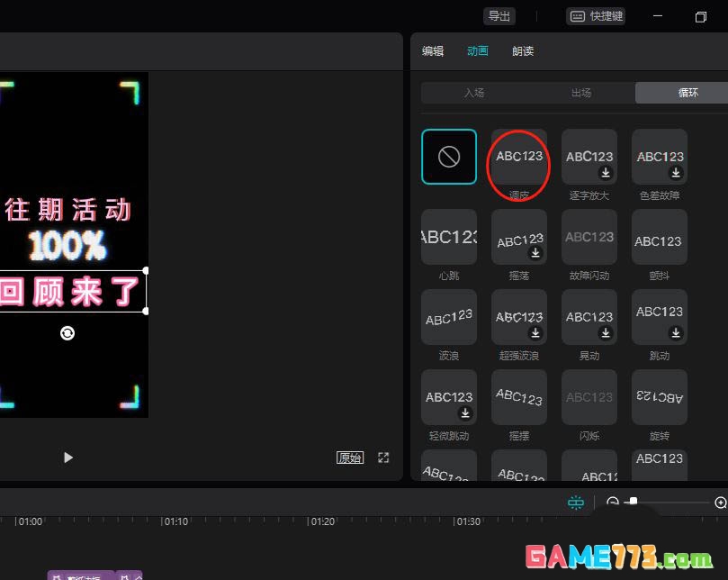
Task: Click the timeline zoom slider handle
Action: pyautogui.click(x=633, y=502)
